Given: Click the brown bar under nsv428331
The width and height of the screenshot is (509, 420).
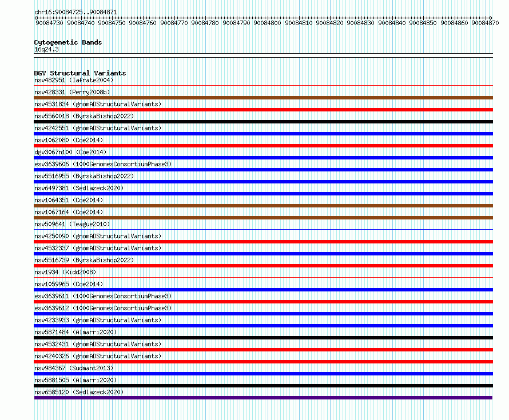Looking at the screenshot, I should click(x=263, y=98).
